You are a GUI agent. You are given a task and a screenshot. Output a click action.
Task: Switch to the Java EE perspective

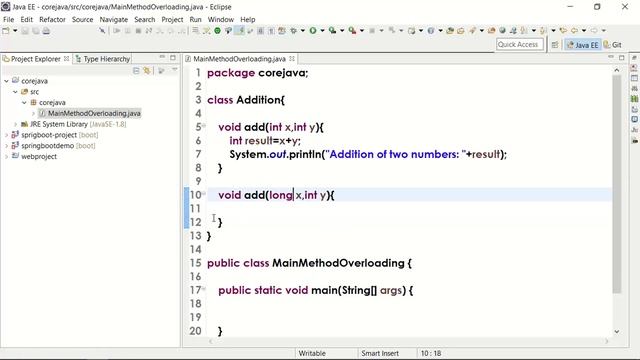[582, 45]
